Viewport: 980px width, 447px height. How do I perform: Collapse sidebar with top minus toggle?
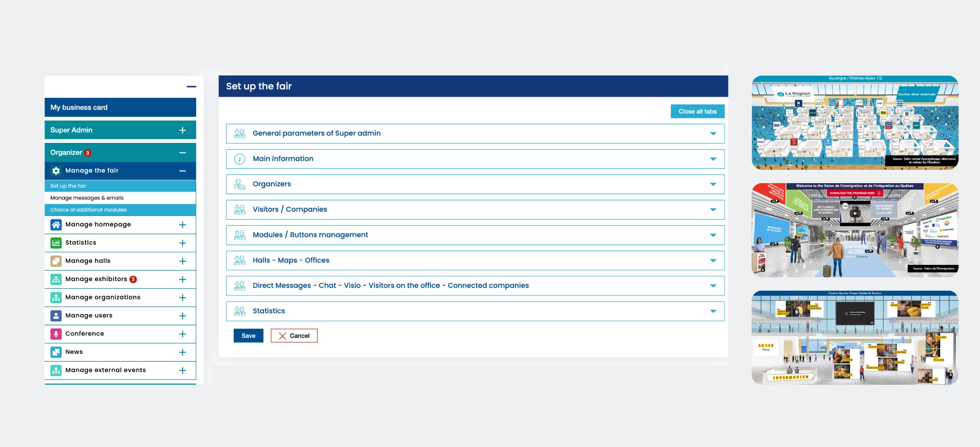[x=191, y=87]
